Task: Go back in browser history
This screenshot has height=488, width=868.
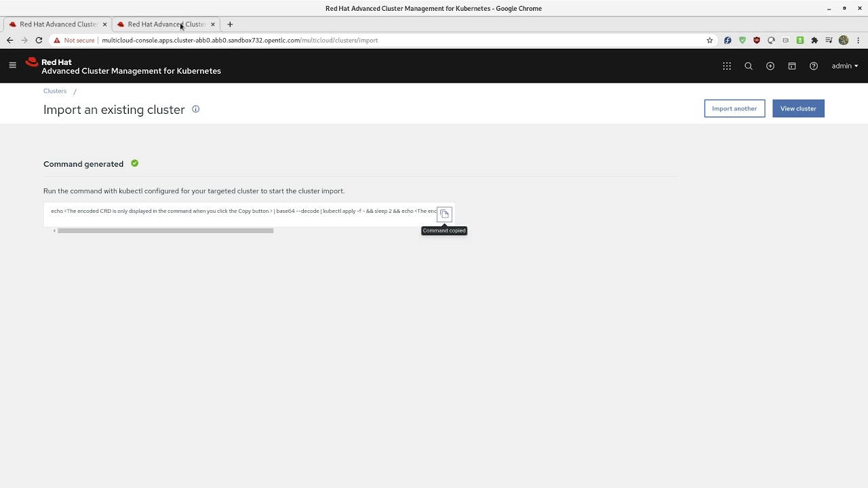Action: pos(9,40)
